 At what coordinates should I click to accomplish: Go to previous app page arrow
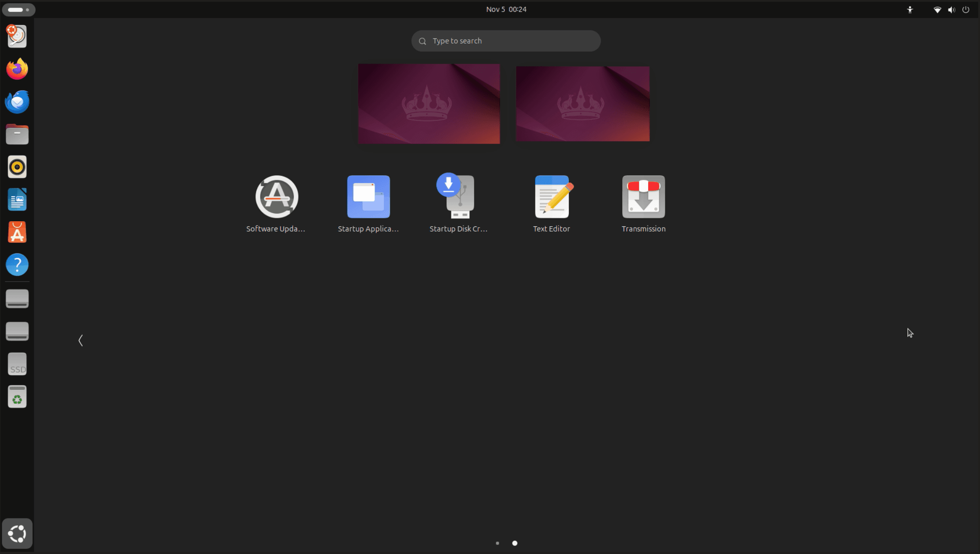click(81, 340)
